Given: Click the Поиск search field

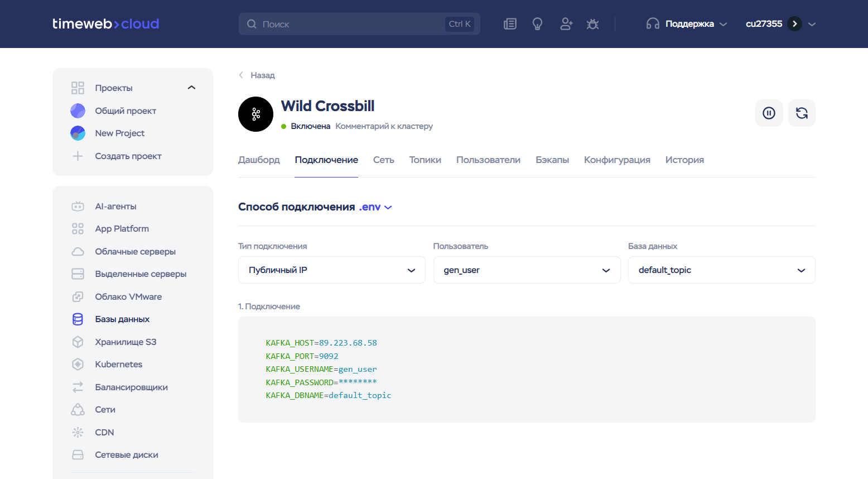Looking at the screenshot, I should pyautogui.click(x=351, y=24).
